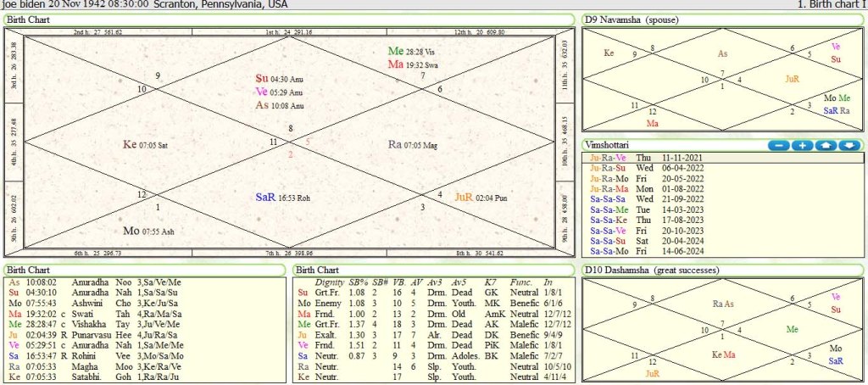Image resolution: width=868 pixels, height=385 pixels.
Task: Click the minus button in Vimshottari panel
Action: pyautogui.click(x=779, y=146)
